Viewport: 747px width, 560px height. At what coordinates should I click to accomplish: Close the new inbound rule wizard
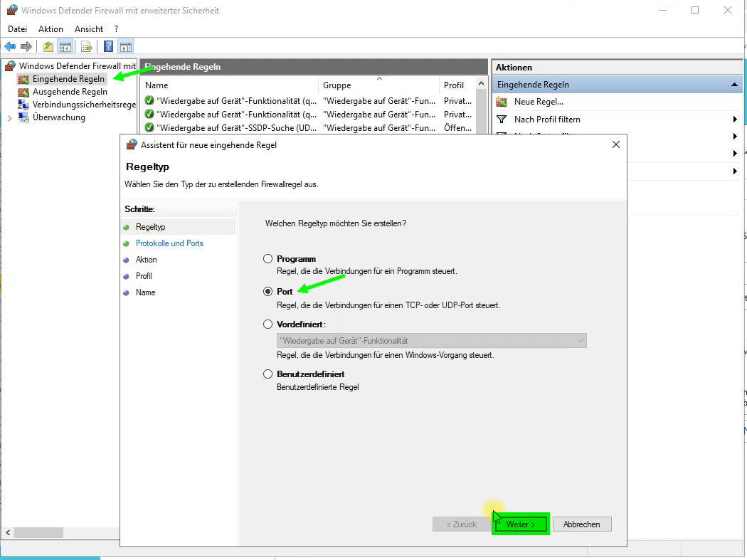pos(616,144)
